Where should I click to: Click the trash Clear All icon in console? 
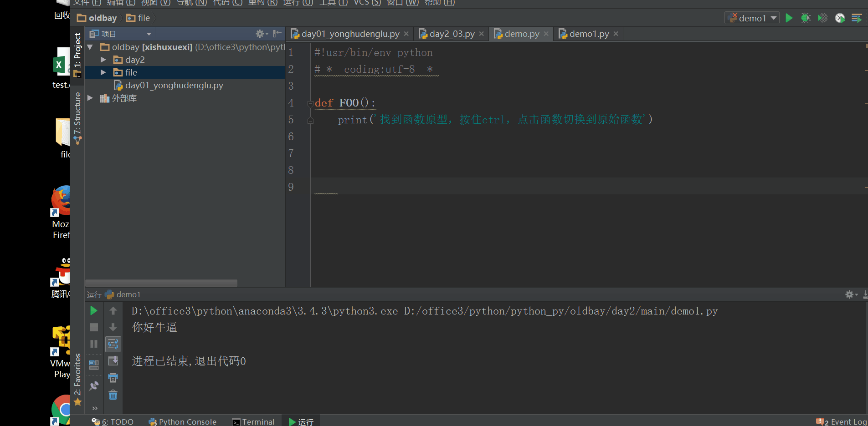113,395
